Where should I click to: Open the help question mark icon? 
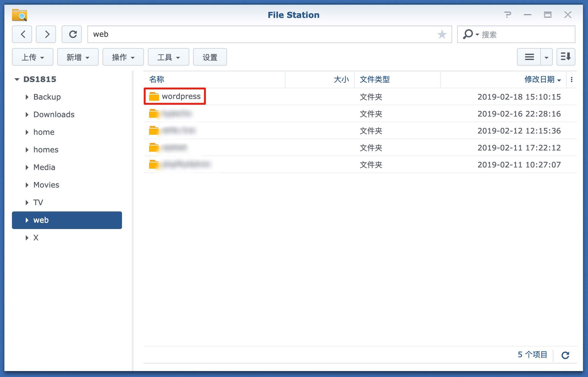click(x=508, y=15)
